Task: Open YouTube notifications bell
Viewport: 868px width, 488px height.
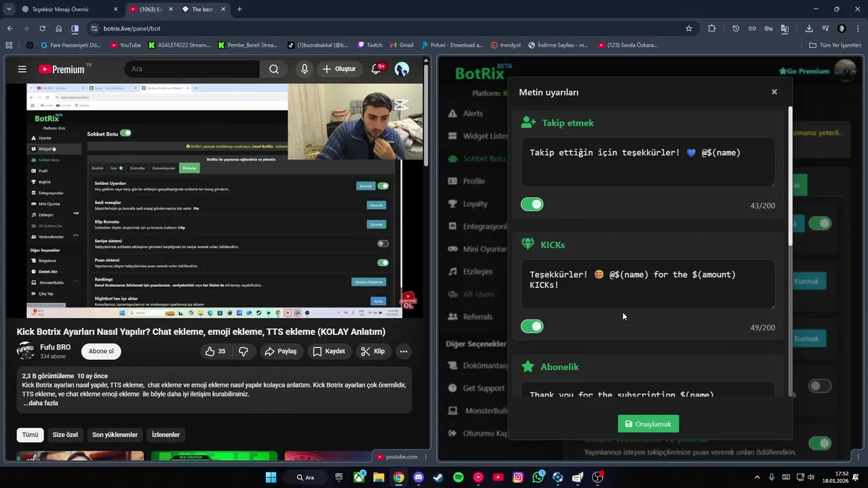Action: click(376, 68)
